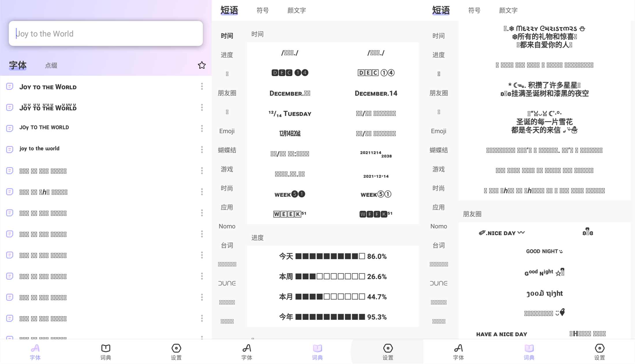Viewport: 635px width, 364px height.
Task: Click copy icon beside lowercase joy to the world
Action: click(10, 149)
